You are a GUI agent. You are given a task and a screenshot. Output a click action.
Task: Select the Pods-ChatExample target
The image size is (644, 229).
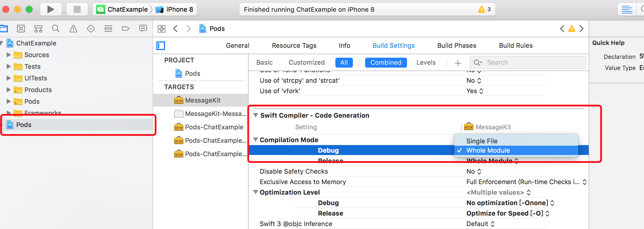pos(209,127)
